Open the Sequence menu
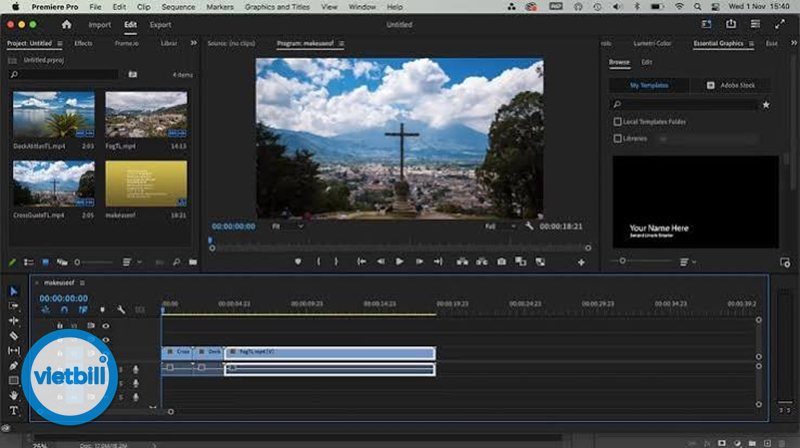The width and height of the screenshot is (800, 448). point(178,7)
